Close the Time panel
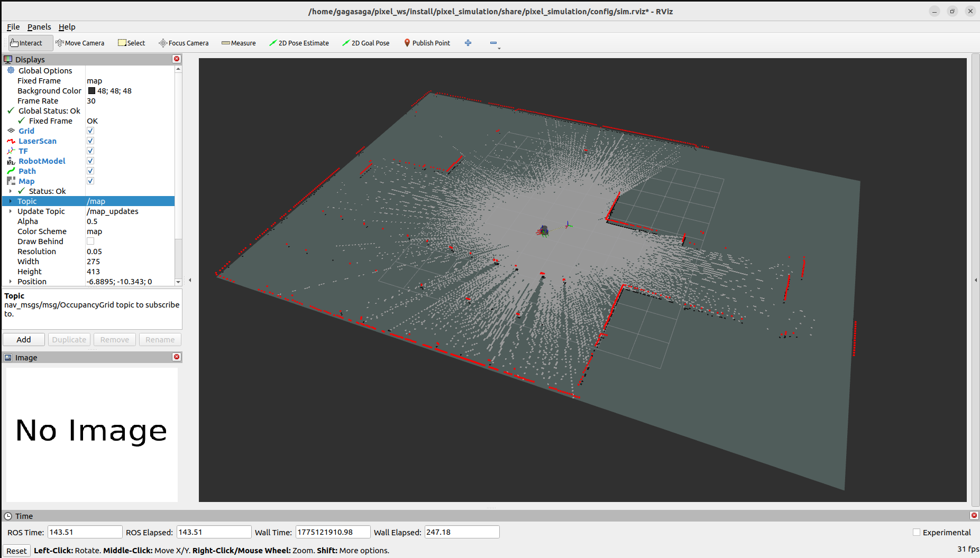Screen dimensions: 980x558 pyautogui.click(x=974, y=515)
